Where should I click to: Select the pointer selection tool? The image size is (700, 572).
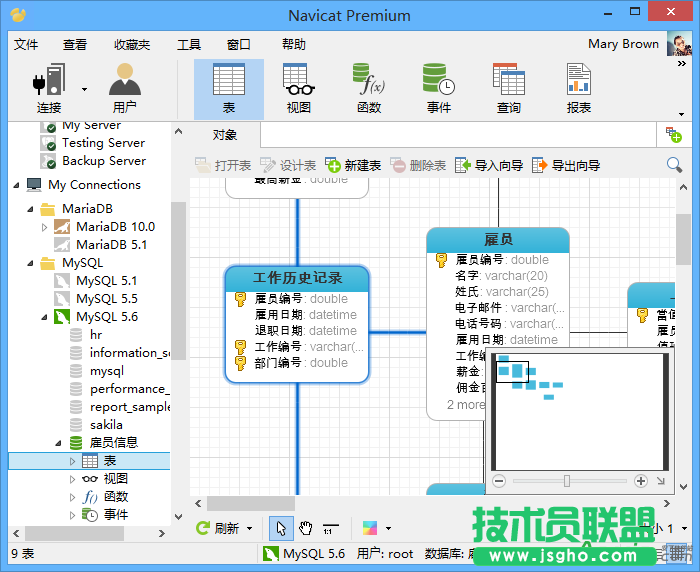[x=281, y=529]
